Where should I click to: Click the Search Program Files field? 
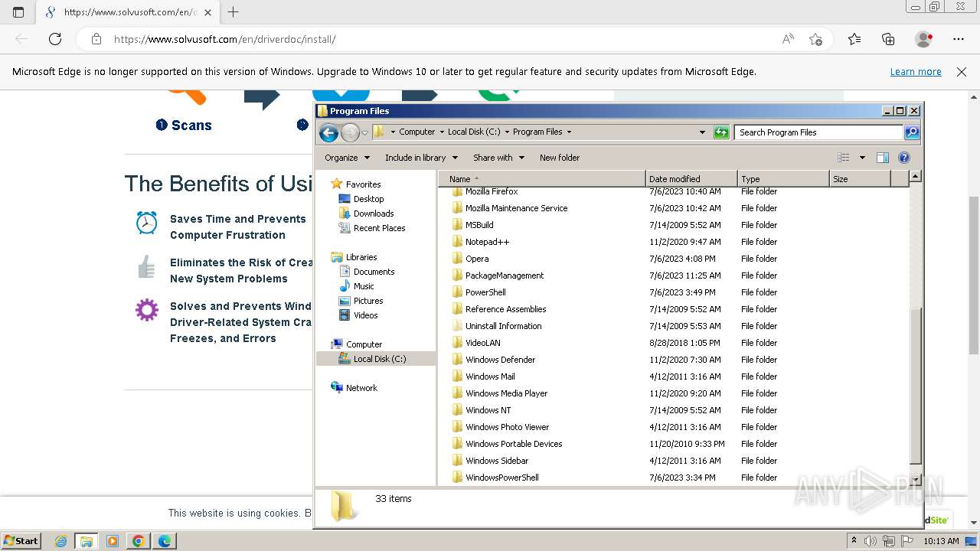[x=818, y=132]
